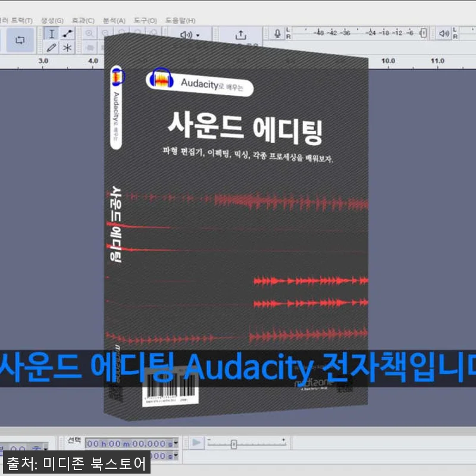The width and height of the screenshot is (476, 476).
Task: Click the Play-at-Speed button
Action: coord(196,443)
